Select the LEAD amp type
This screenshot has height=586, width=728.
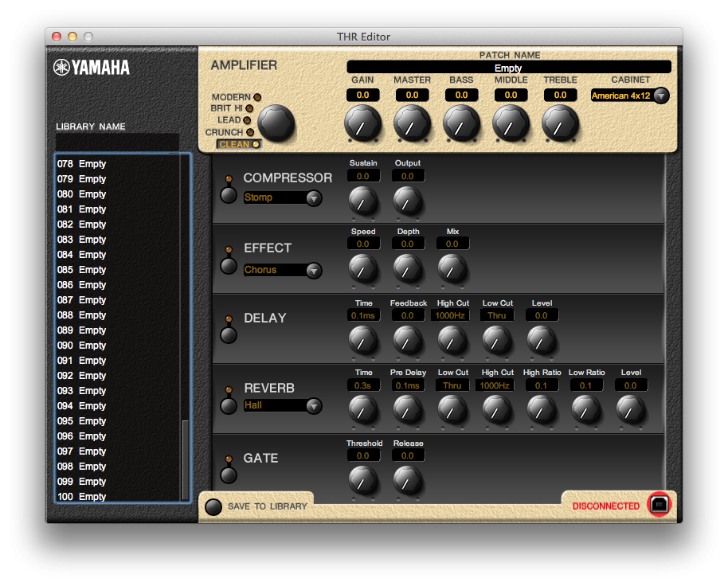(x=234, y=120)
